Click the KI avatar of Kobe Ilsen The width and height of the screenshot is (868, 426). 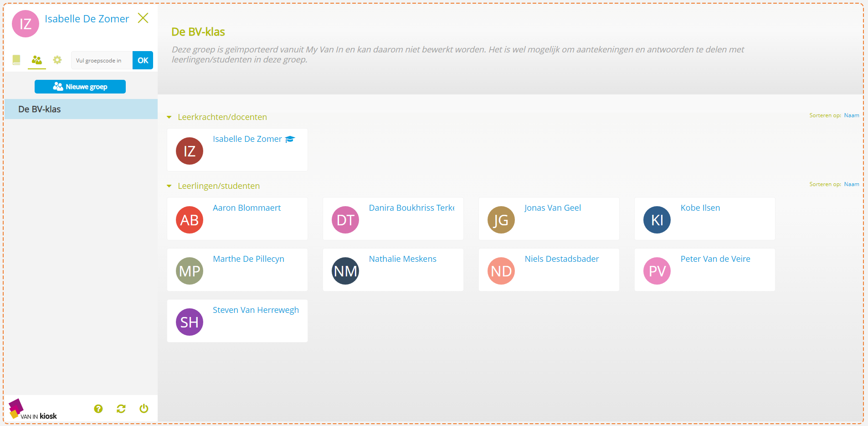click(x=657, y=220)
